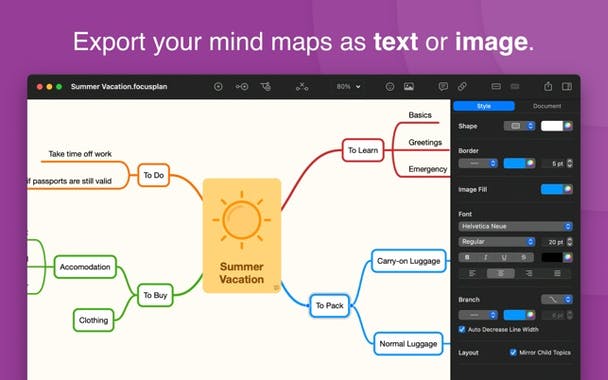Select the Summer Vacation central topic
Viewport: 608px width, 380px height.
(242, 236)
